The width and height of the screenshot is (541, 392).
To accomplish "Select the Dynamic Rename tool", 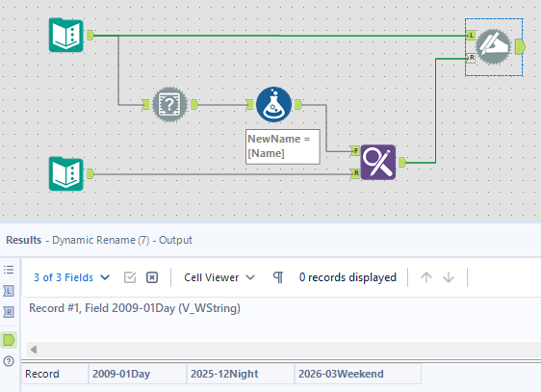I will (x=494, y=47).
